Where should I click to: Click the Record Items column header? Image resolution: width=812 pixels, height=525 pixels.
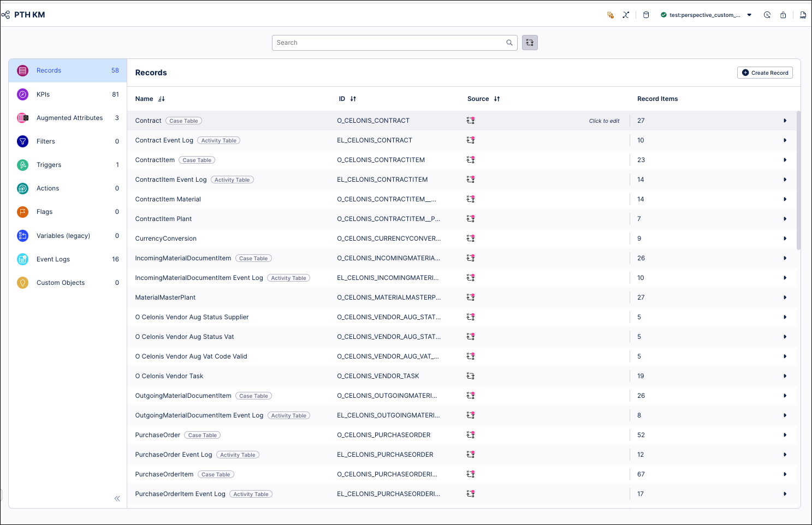[x=657, y=99]
